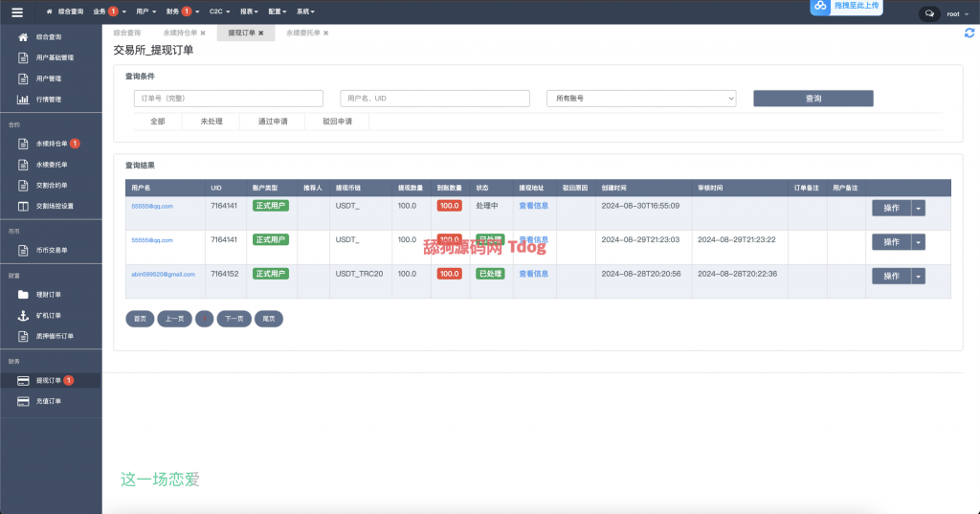The image size is (980, 514).
Task: Click the refresh icon at top right
Action: pyautogui.click(x=969, y=33)
